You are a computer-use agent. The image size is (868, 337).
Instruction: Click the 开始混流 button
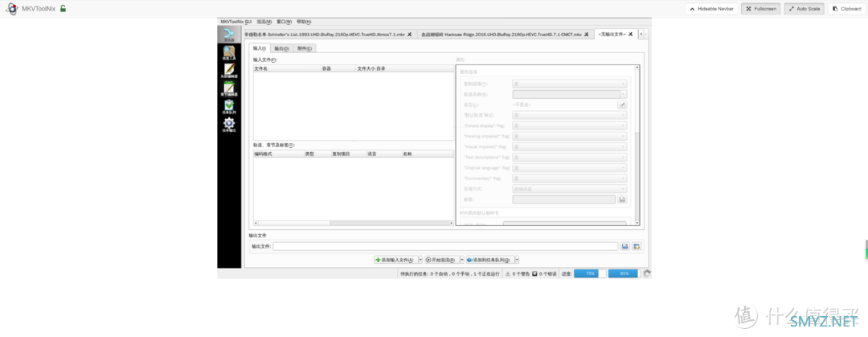441,260
